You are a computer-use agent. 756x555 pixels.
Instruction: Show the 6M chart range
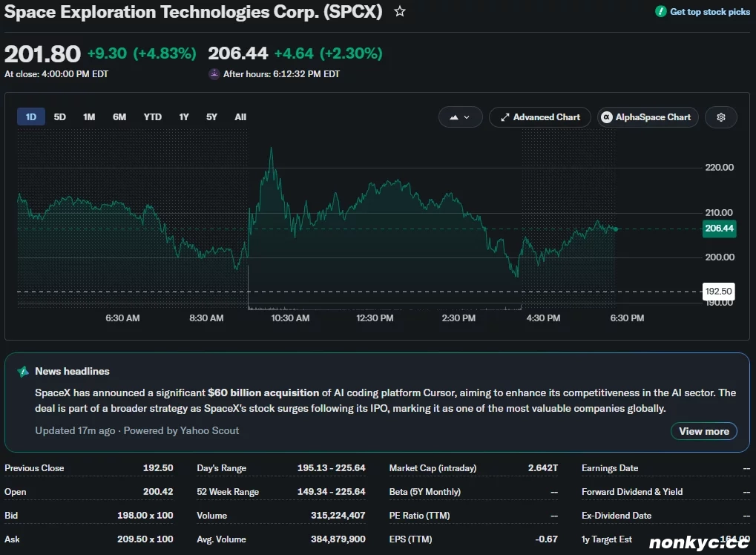(119, 117)
